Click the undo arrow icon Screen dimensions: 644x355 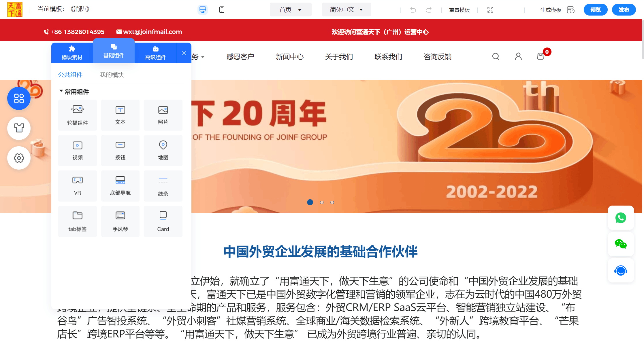[x=413, y=10]
